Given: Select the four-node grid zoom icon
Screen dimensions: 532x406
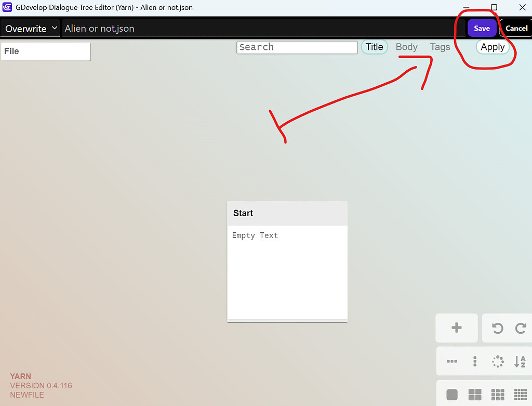Looking at the screenshot, I should click(x=474, y=394).
